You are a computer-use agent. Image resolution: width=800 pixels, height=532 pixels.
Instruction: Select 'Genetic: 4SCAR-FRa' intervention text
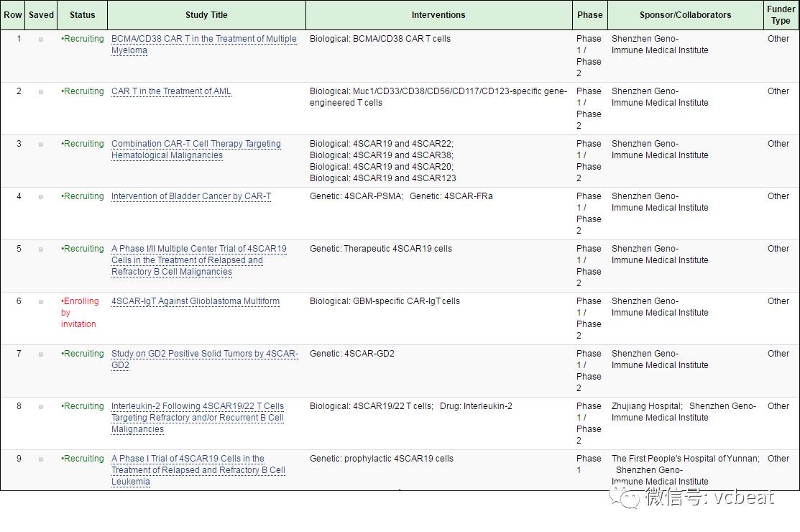[451, 196]
